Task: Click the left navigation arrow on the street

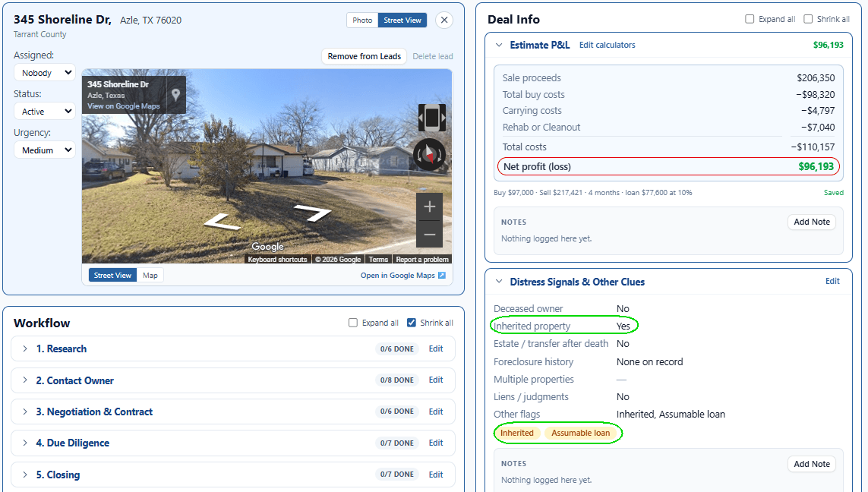Action: click(223, 222)
